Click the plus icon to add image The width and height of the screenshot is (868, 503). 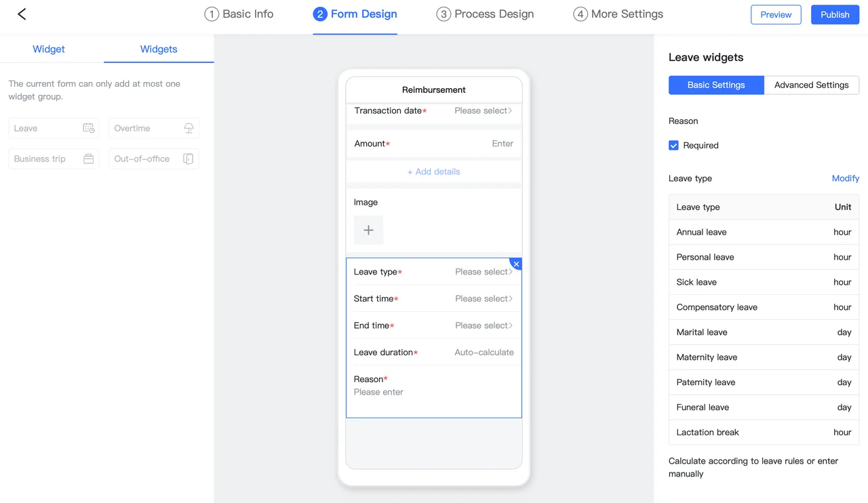pos(368,230)
